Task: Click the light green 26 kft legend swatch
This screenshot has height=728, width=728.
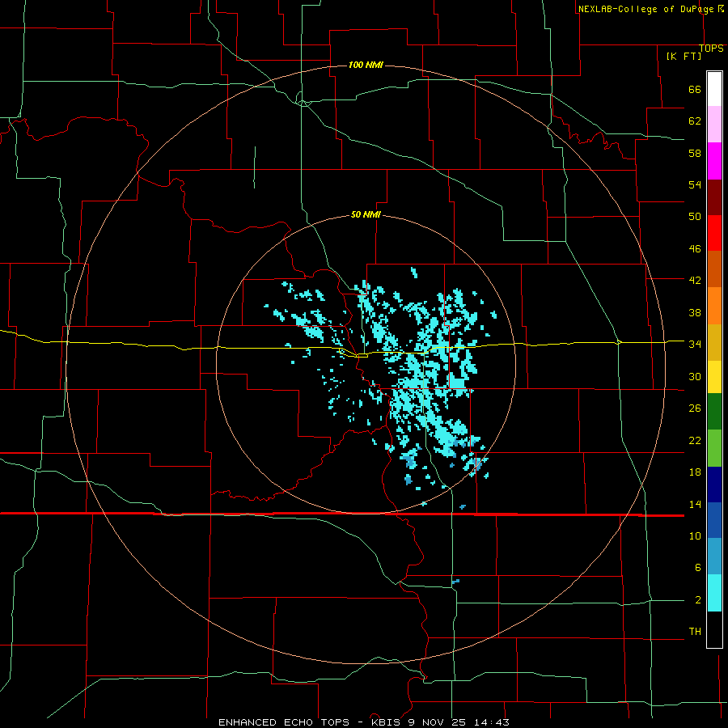Action: (x=714, y=448)
